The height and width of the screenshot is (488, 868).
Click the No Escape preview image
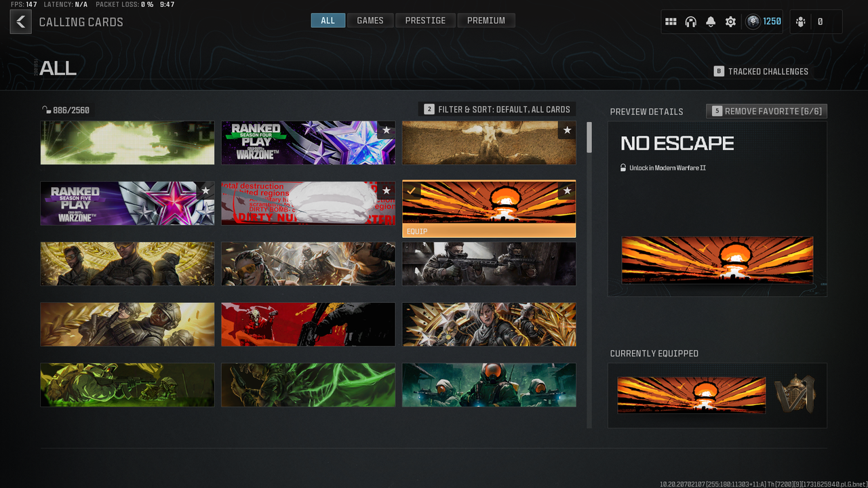point(717,260)
